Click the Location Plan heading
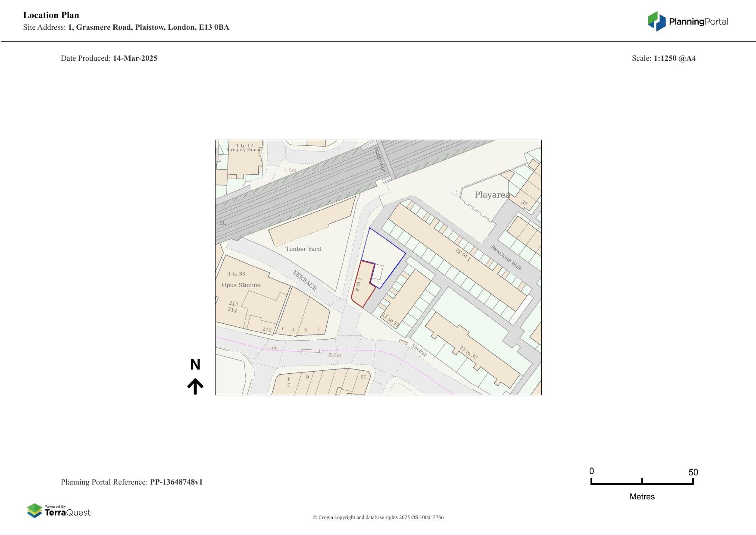This screenshot has width=756, height=535. pos(51,15)
